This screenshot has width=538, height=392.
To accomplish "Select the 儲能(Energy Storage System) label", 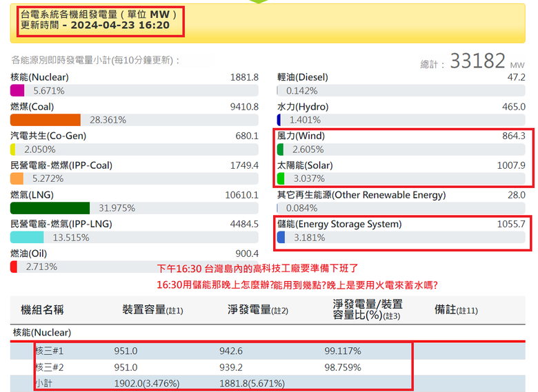I will 339,224.
